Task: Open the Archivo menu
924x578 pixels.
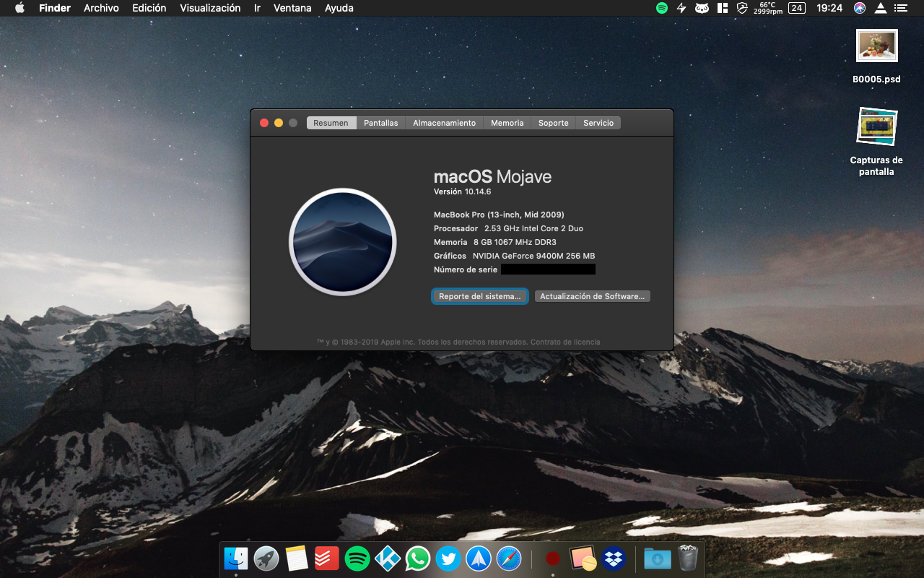Action: [101, 8]
